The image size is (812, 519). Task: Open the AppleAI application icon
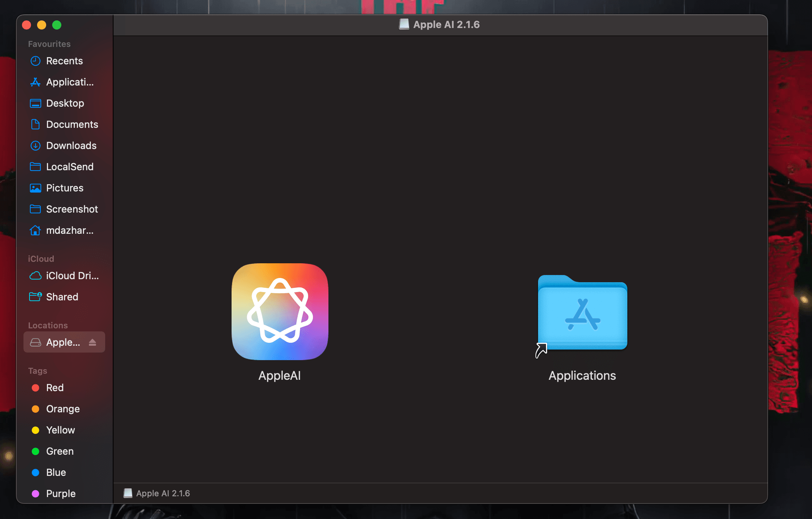(x=280, y=311)
